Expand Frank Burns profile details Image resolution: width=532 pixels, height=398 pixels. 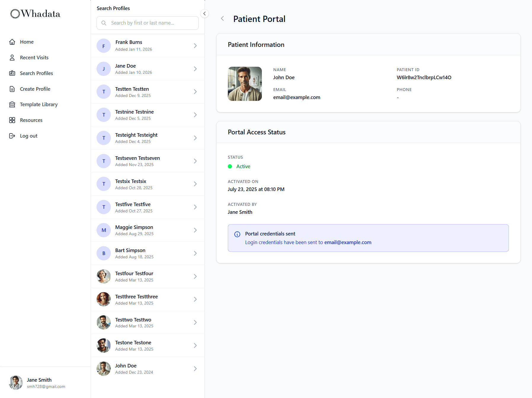click(195, 46)
